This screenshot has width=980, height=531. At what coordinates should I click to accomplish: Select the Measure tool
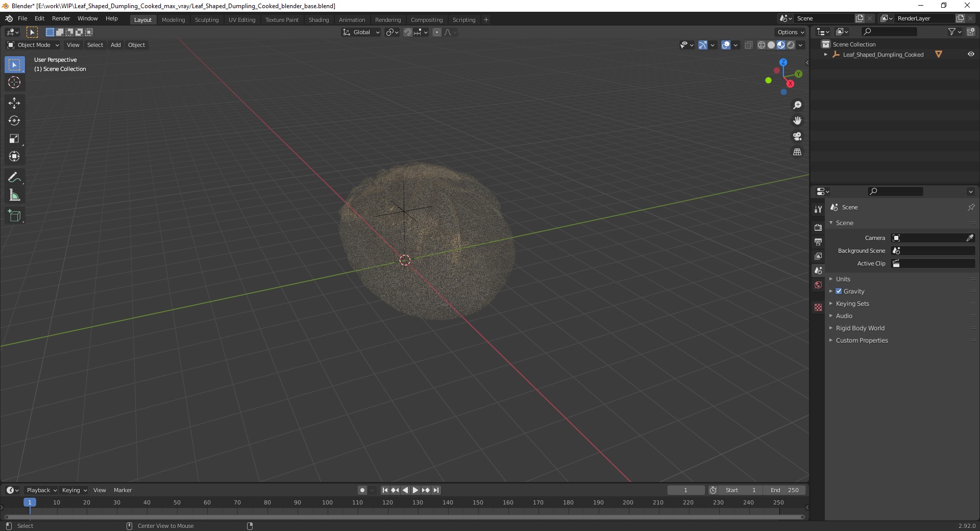[x=14, y=196]
